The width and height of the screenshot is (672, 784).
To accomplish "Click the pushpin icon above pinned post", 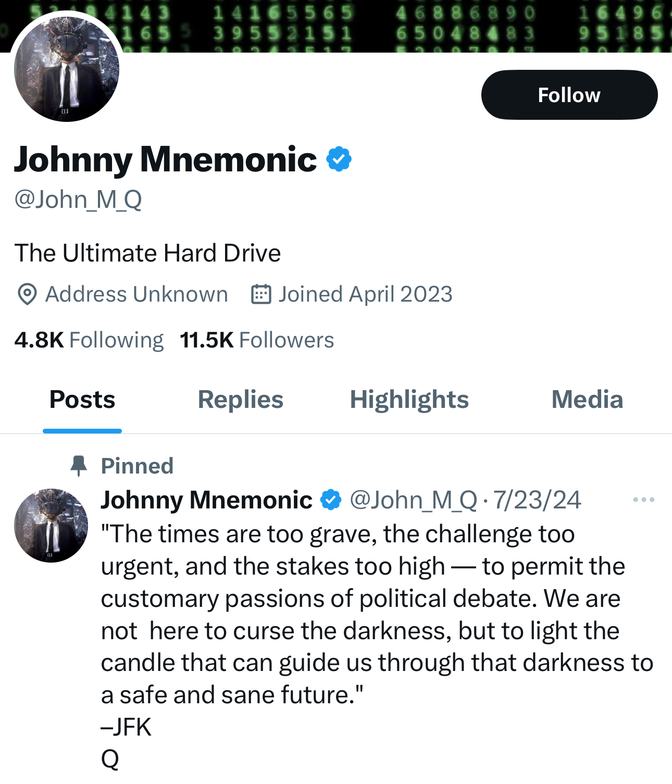I will (x=79, y=466).
